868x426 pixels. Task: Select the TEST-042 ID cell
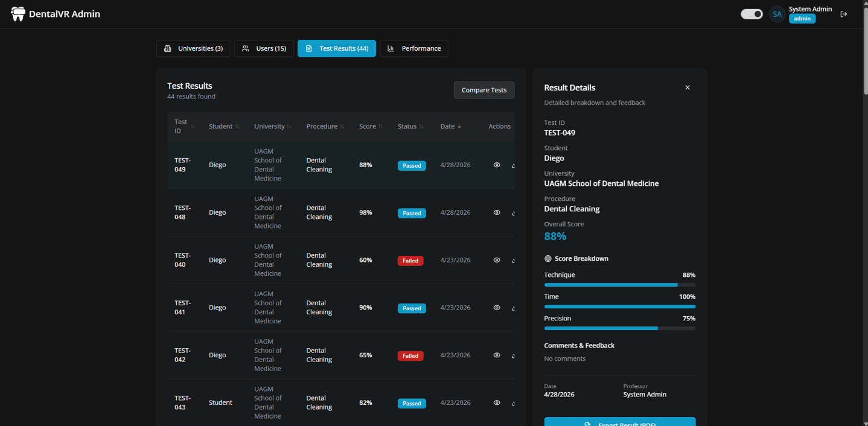click(183, 355)
